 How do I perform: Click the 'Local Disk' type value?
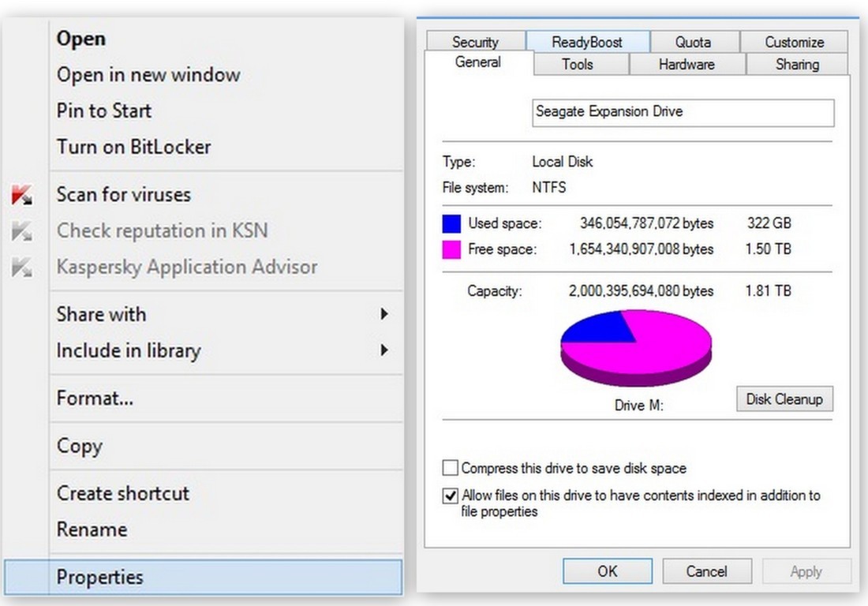pos(563,162)
